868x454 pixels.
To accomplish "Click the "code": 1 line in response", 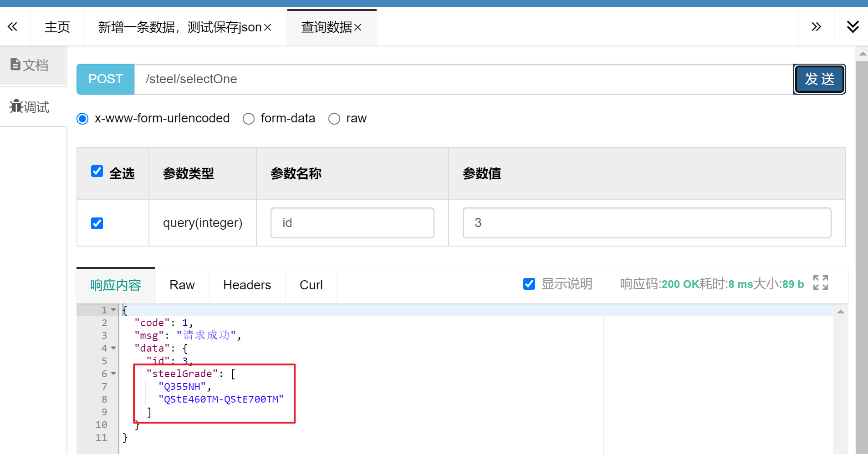I will pyautogui.click(x=163, y=323).
